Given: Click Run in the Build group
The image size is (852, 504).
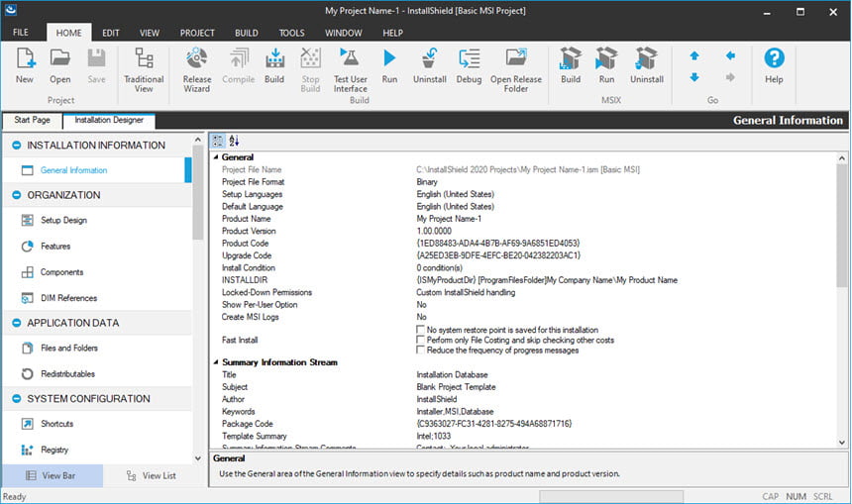Looking at the screenshot, I should (x=389, y=65).
